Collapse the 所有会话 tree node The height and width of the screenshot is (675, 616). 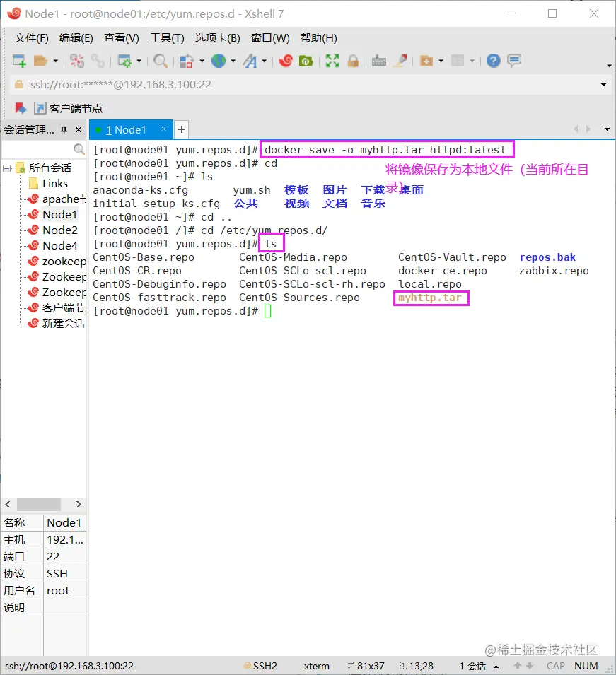coord(6,168)
